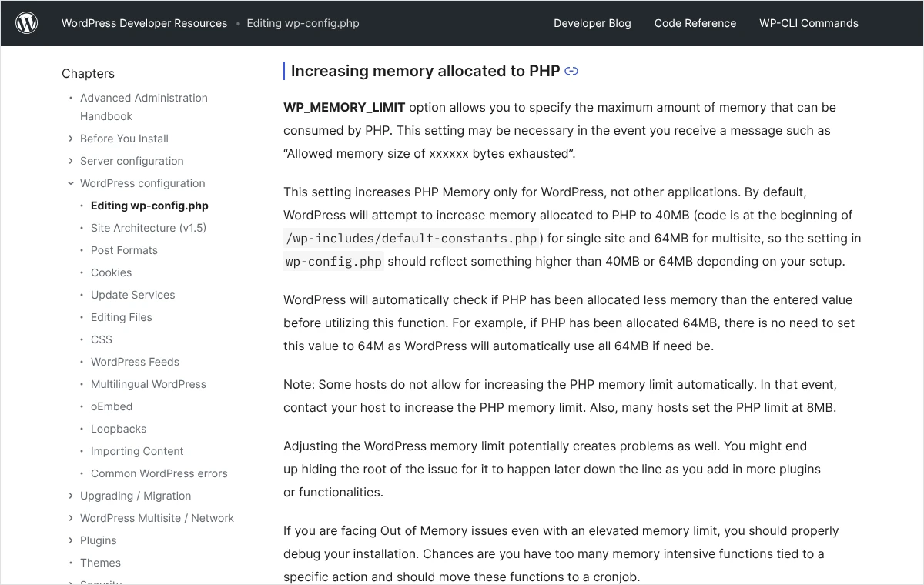Screen dimensions: 924x585
Task: Open WordPress Multisite / Network chapter
Action: tap(157, 518)
